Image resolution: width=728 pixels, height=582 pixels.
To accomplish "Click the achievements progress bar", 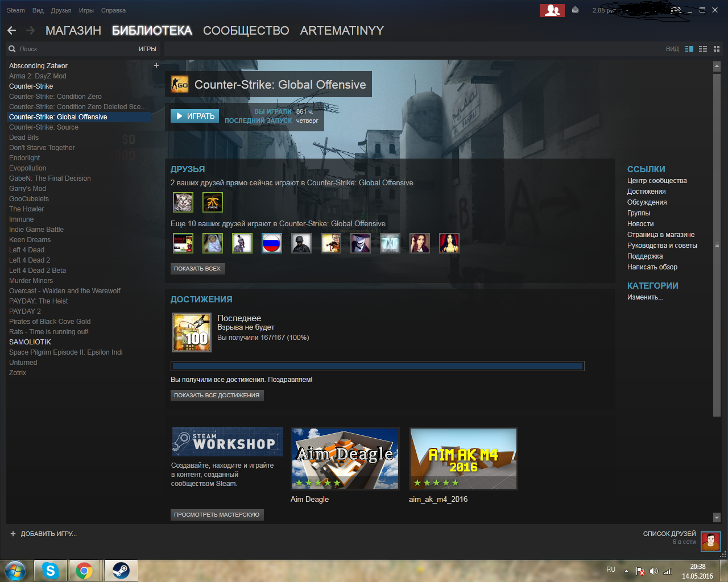I will tap(378, 366).
